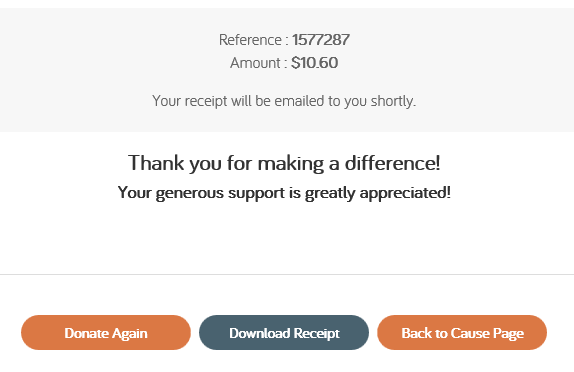The height and width of the screenshot is (372, 574).
Task: Click the 'Reference :' label
Action: (254, 40)
